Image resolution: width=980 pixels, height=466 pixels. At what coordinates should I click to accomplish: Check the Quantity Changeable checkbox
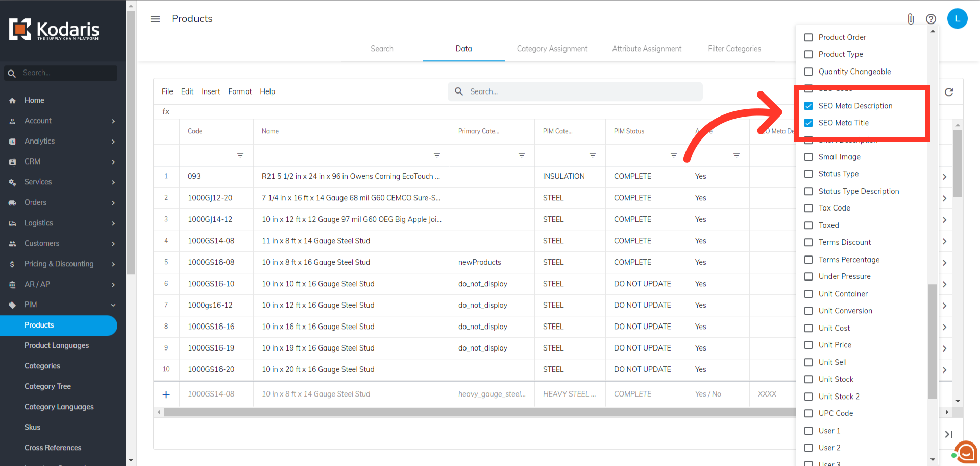(808, 72)
